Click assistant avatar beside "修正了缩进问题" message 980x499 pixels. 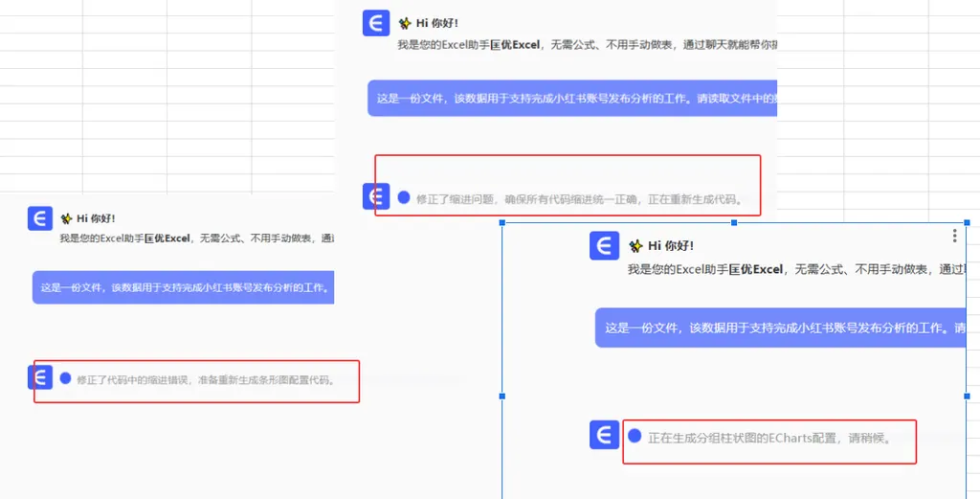[x=375, y=196]
